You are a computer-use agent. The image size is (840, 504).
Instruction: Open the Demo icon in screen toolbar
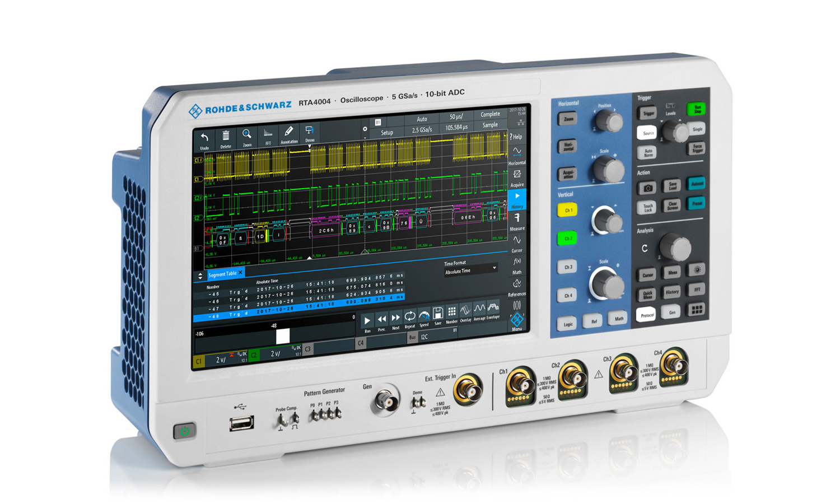(x=309, y=133)
